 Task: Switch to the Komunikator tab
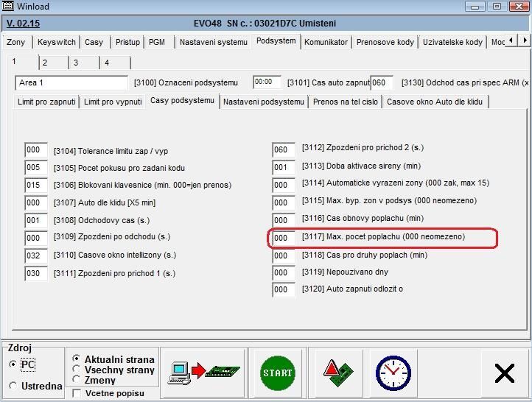[326, 42]
